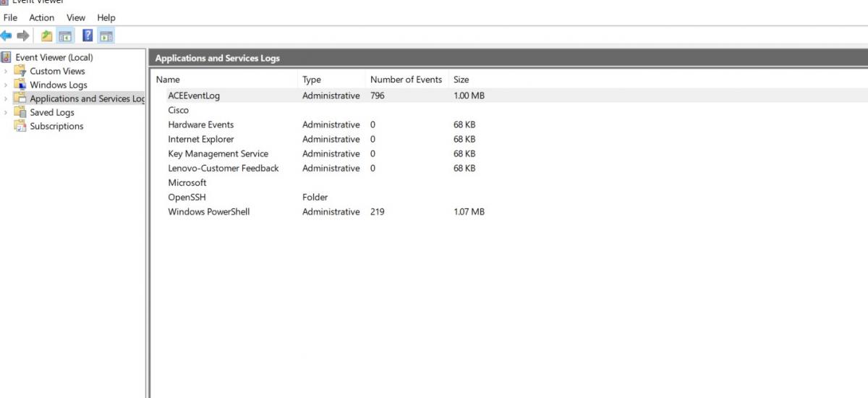Toggle the Show/Hide Console Tree icon
This screenshot has width=868, height=398.
click(x=65, y=35)
